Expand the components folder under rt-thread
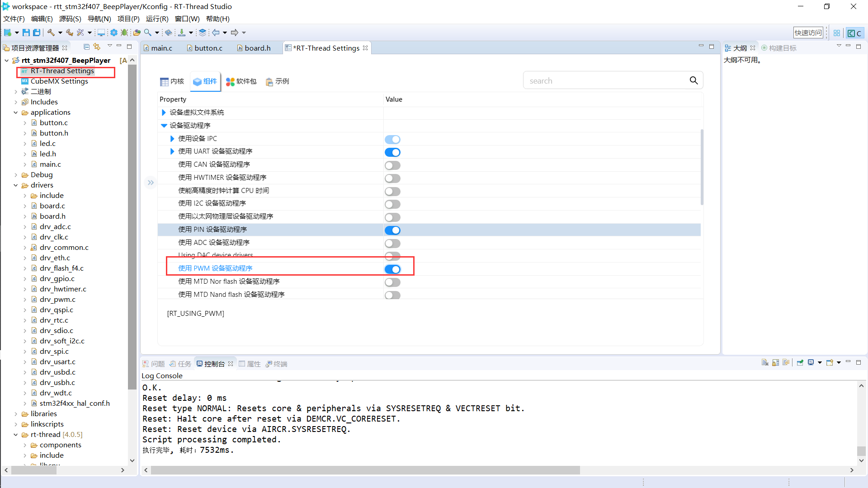868x488 pixels. click(26, 445)
